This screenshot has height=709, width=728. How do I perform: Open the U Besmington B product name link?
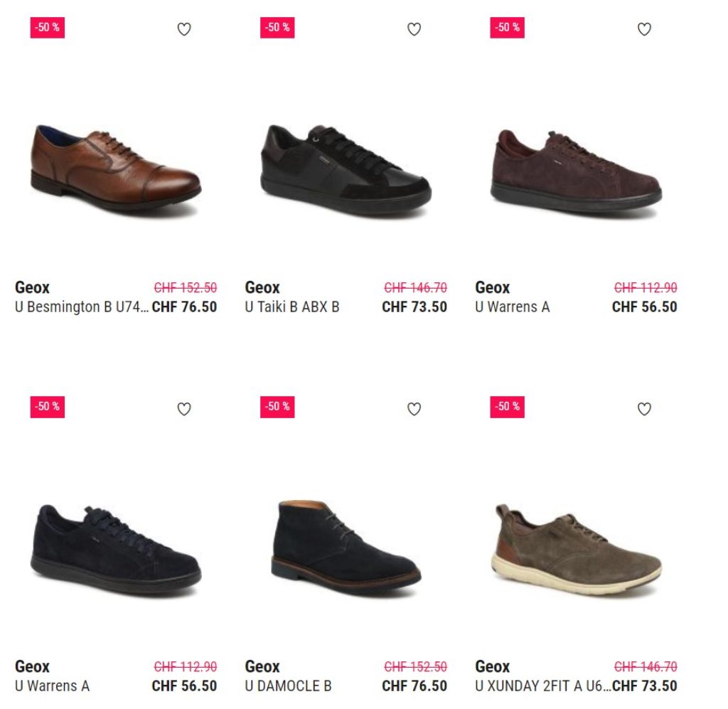82,307
